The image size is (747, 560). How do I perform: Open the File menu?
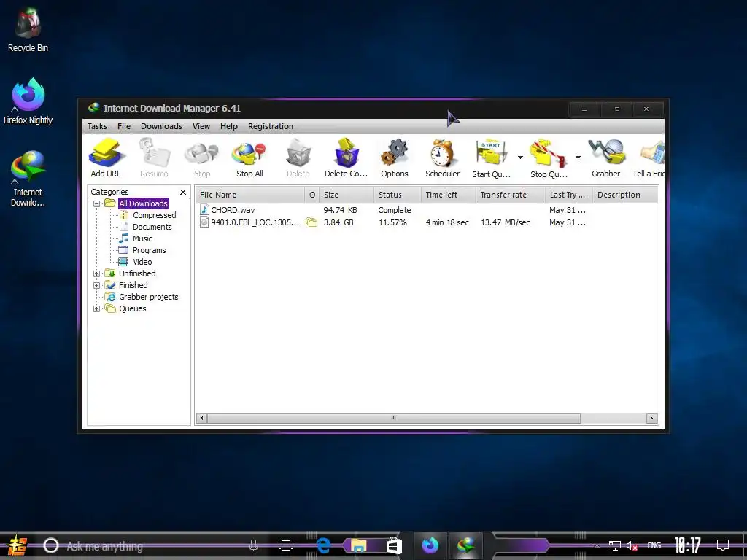point(124,126)
